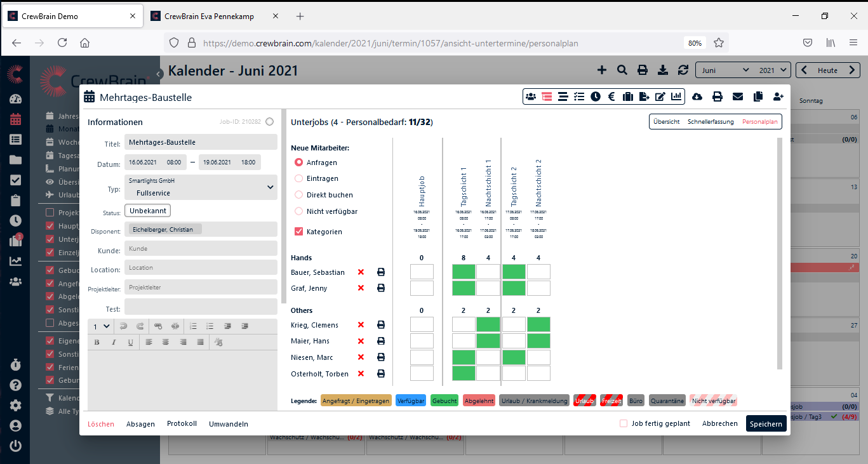The height and width of the screenshot is (464, 868).
Task: Check the Job fertig geplant checkbox
Action: [624, 423]
